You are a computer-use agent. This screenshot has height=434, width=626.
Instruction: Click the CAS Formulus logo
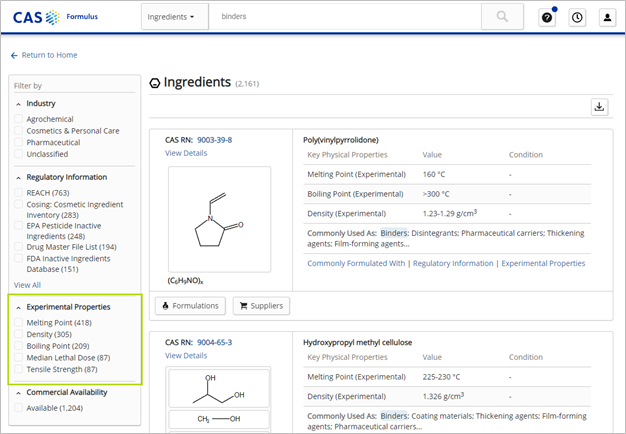(55, 17)
